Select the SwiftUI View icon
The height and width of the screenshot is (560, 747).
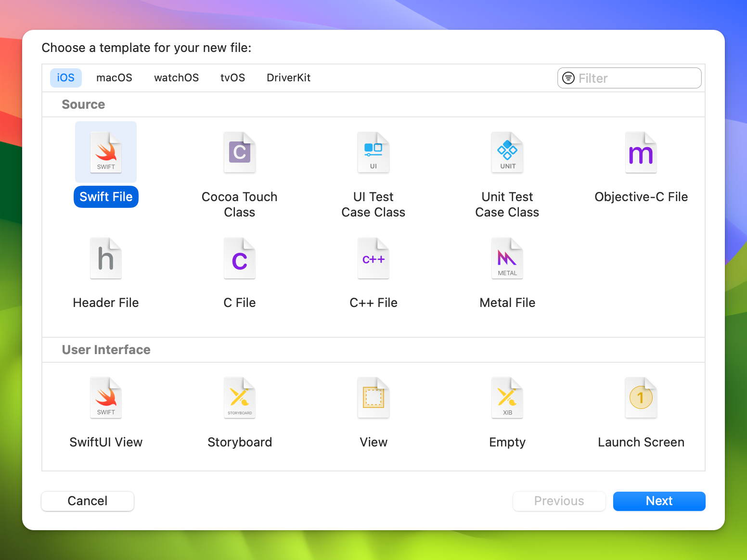pyautogui.click(x=106, y=398)
